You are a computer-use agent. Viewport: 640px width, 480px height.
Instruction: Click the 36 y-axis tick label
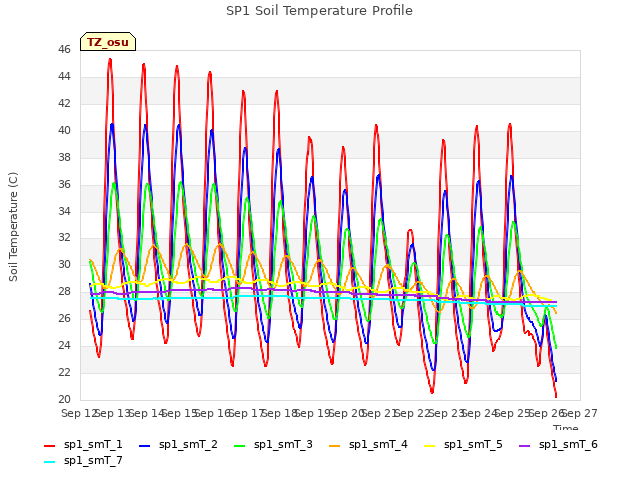tap(64, 184)
